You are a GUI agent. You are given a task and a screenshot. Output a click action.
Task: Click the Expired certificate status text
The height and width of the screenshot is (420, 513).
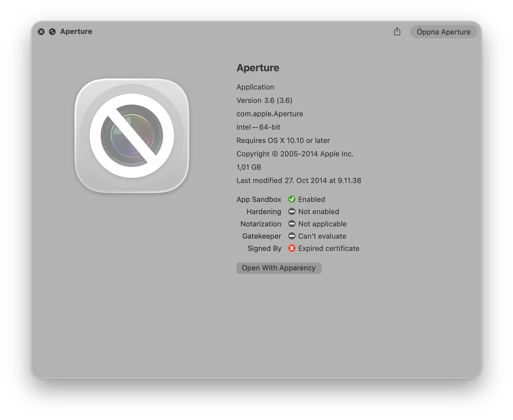tap(329, 248)
